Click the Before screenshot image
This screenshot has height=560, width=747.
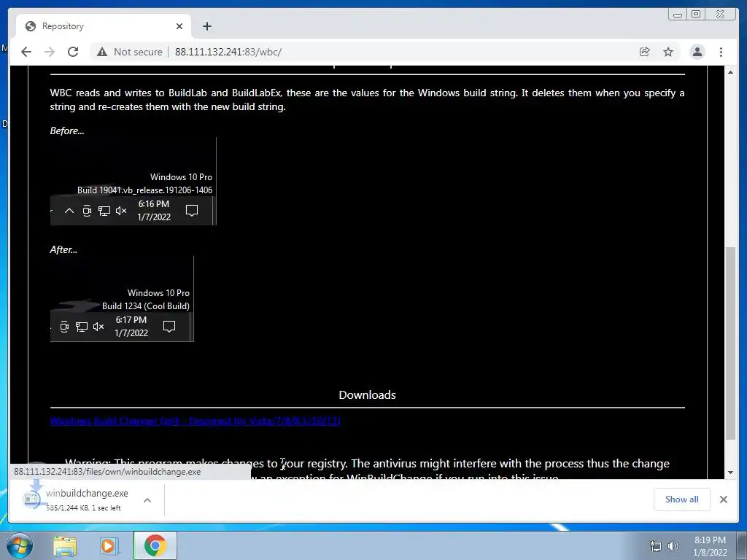pyautogui.click(x=133, y=182)
